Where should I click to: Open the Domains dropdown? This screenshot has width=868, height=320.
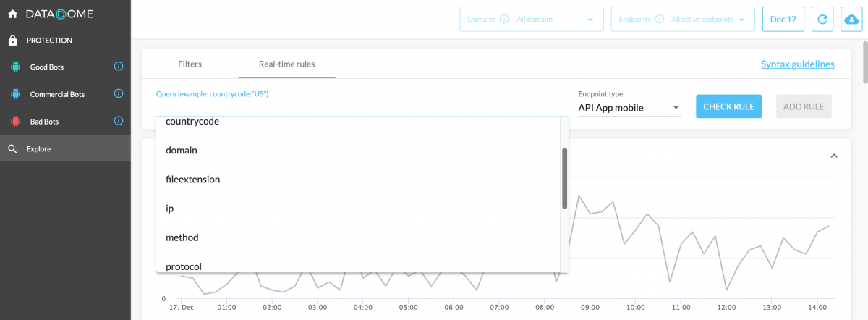click(531, 20)
